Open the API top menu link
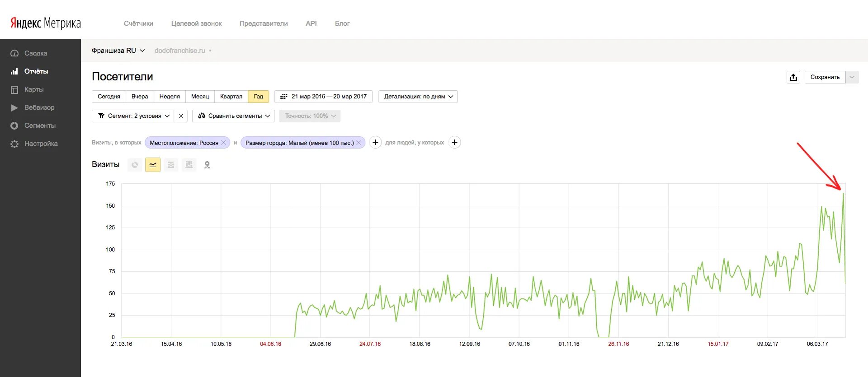Screen dimensions: 868x377 311,23
